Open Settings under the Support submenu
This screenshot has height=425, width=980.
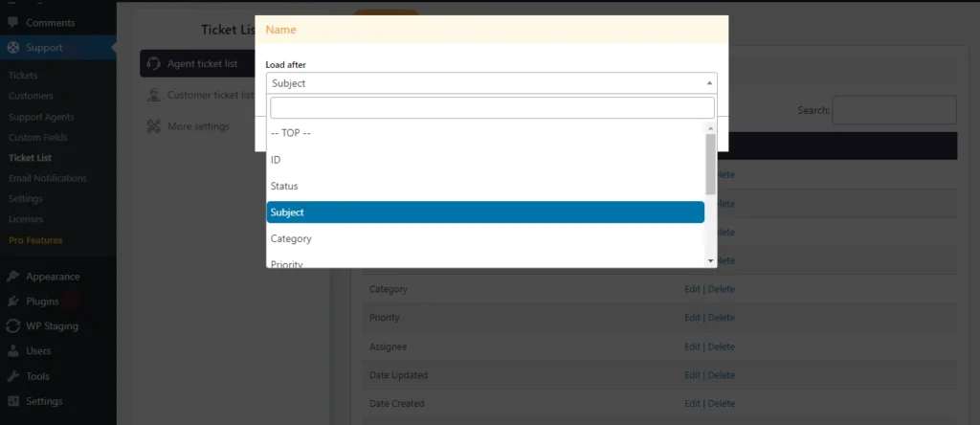(x=26, y=199)
